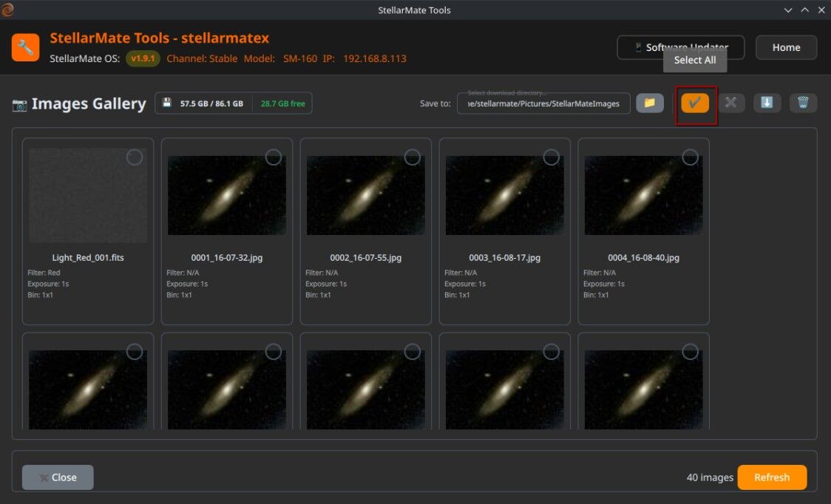
Task: Open the Light_Red_001.fits thumbnail
Action: pos(88,195)
